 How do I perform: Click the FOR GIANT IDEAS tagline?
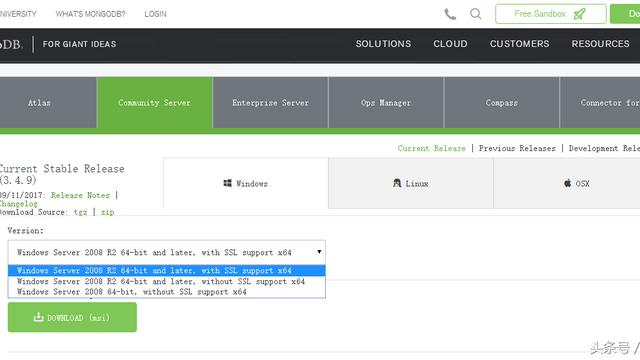[x=80, y=44]
